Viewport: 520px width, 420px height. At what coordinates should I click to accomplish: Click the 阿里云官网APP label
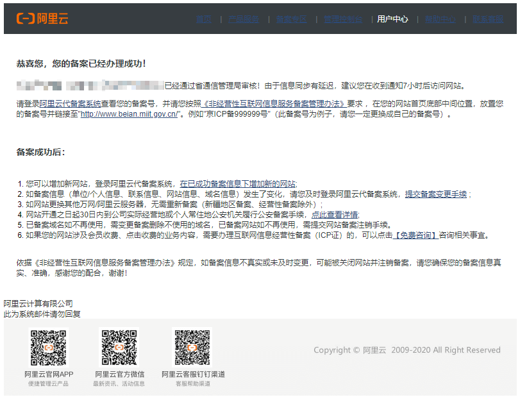coord(49,374)
